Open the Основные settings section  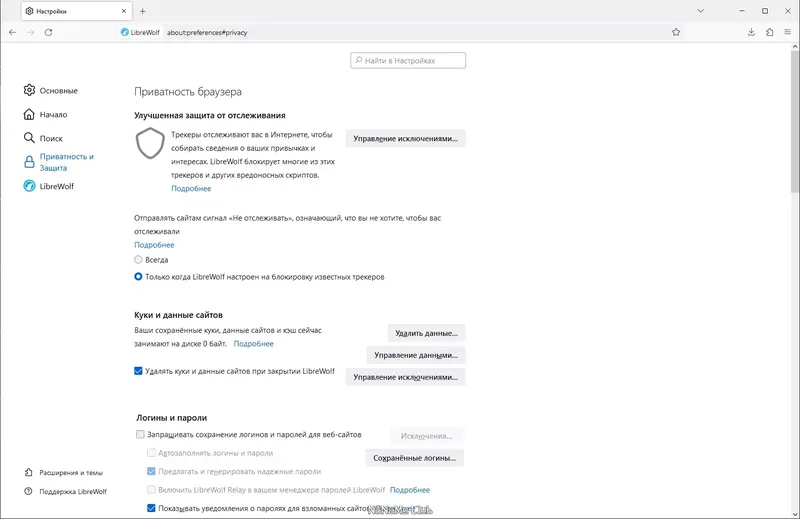[x=58, y=90]
